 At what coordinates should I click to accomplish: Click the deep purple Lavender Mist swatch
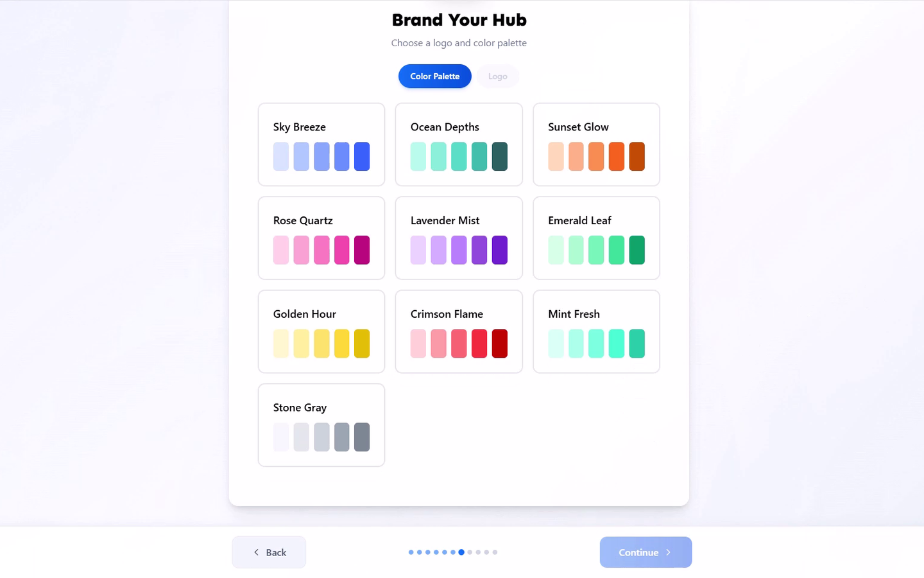click(499, 250)
